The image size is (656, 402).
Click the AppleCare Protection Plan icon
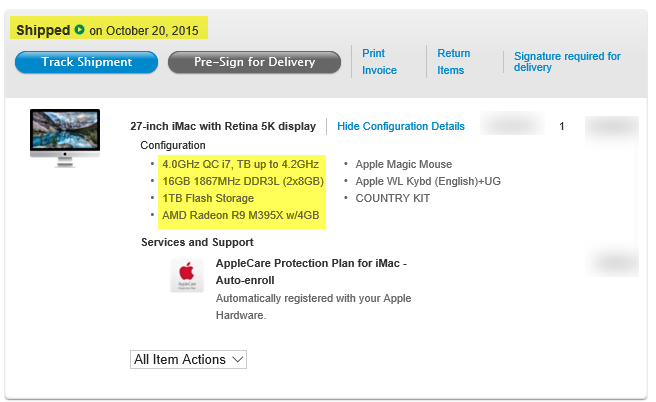187,275
